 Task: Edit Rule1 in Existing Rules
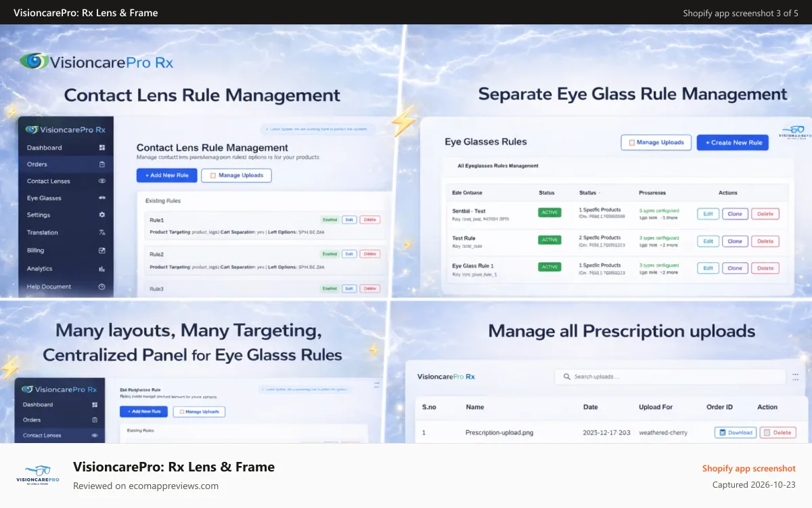click(349, 219)
